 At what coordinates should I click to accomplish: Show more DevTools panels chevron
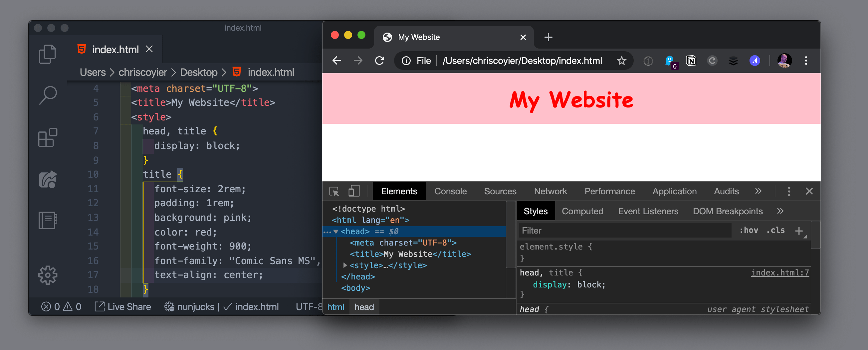tap(758, 191)
